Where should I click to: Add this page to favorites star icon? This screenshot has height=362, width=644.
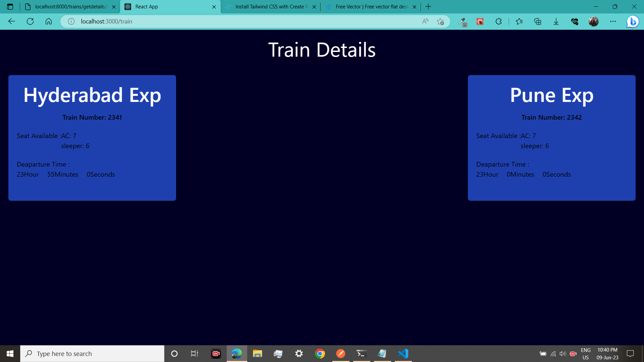[440, 21]
